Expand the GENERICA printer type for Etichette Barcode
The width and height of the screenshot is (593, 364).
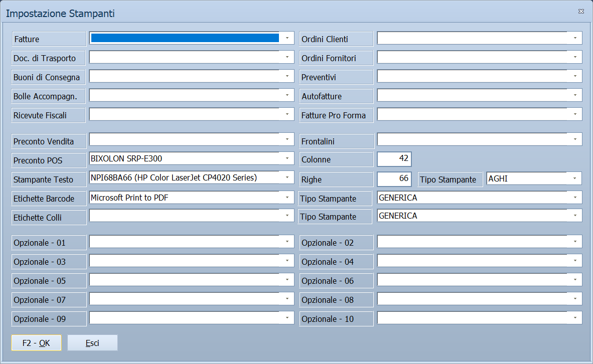(x=575, y=198)
